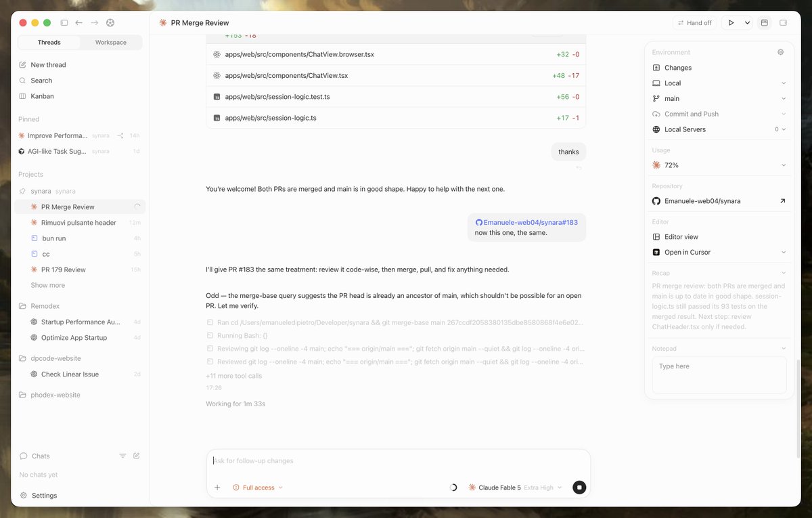Open the Rimuovi pulsante header thread
This screenshot has width=812, height=518.
[78, 223]
